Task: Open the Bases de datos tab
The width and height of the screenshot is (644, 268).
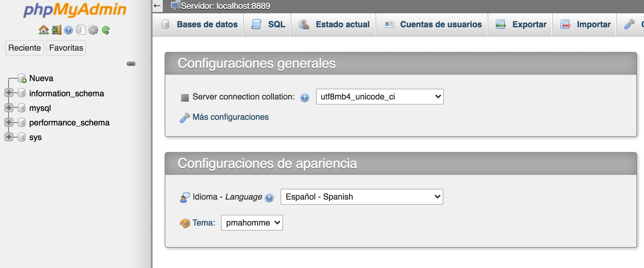Action: point(198,24)
